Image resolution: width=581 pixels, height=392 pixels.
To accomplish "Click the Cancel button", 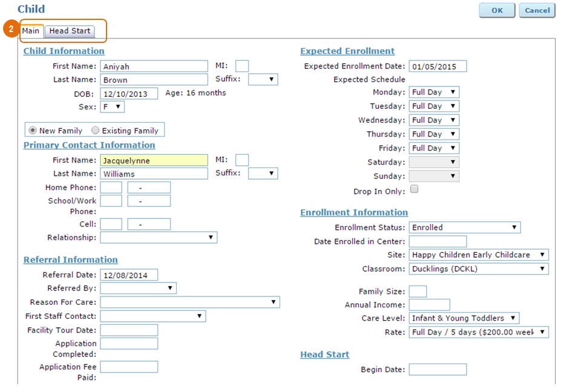I will [x=537, y=10].
